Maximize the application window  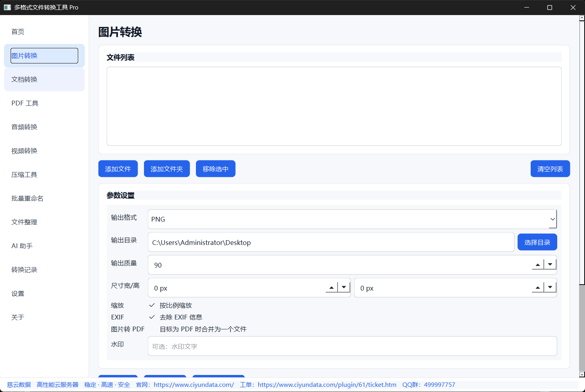[x=550, y=8]
